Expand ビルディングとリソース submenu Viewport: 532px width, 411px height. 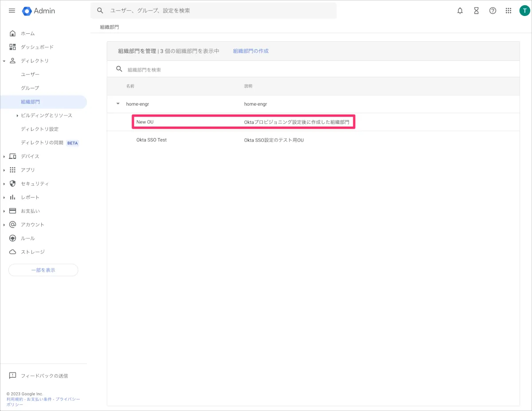point(17,115)
